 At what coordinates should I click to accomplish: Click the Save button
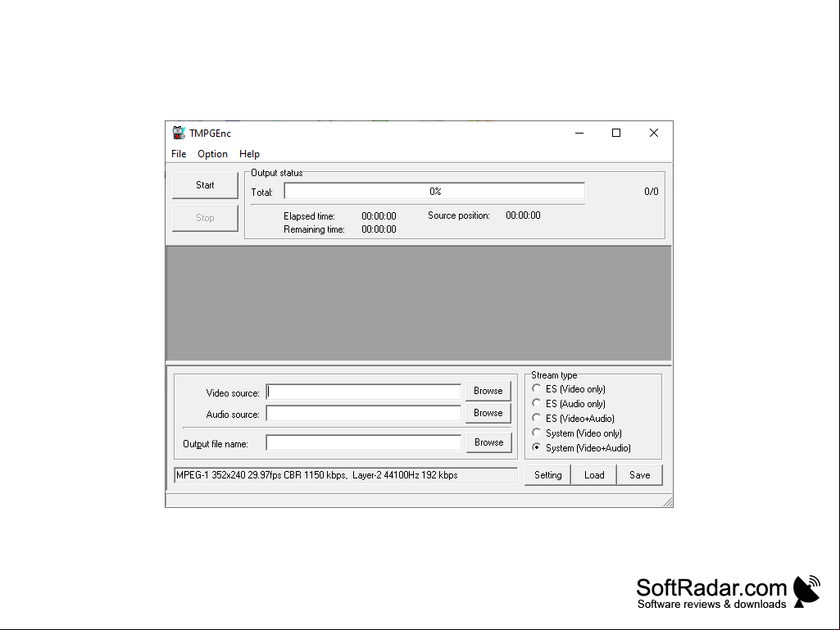[640, 475]
